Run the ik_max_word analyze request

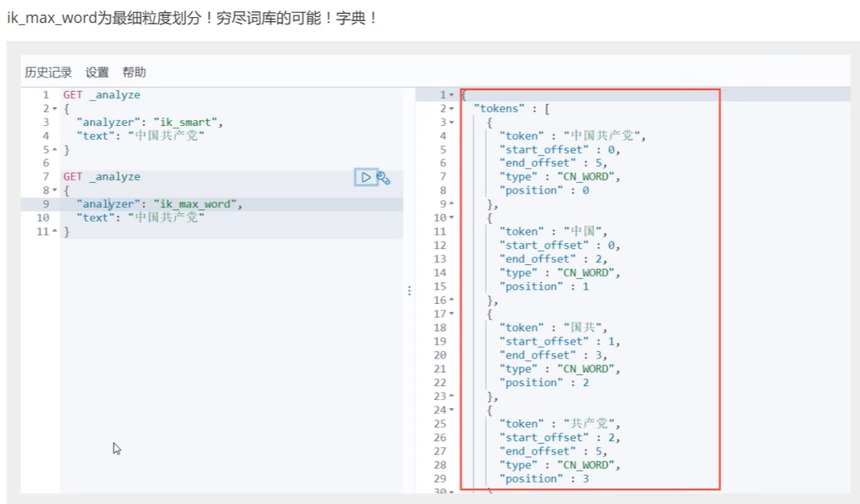pyautogui.click(x=365, y=177)
